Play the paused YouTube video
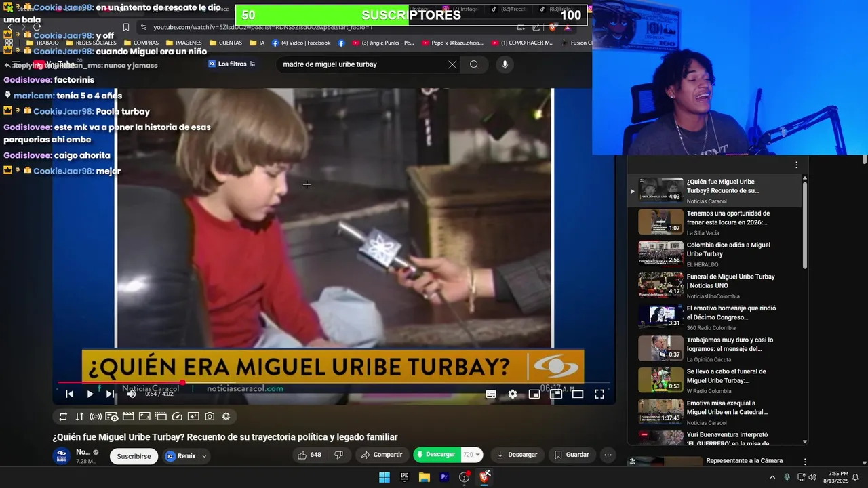The image size is (868, 488). (x=90, y=394)
